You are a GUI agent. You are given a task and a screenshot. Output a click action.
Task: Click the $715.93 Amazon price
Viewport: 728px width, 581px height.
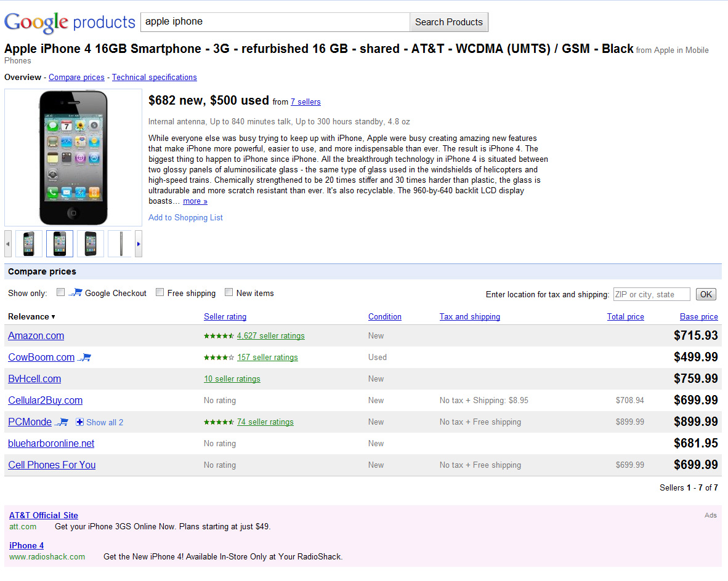pos(695,335)
